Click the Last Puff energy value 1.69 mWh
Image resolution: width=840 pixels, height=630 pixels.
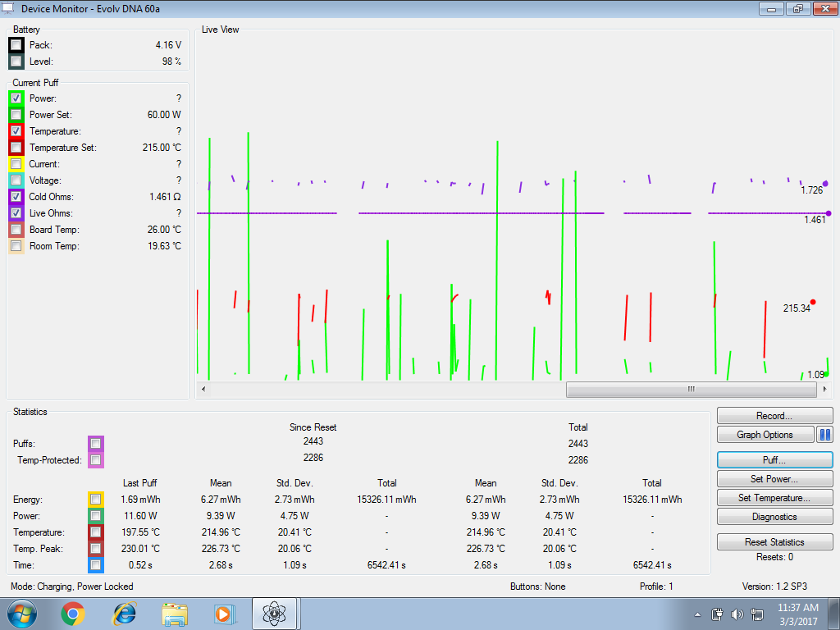point(140,500)
